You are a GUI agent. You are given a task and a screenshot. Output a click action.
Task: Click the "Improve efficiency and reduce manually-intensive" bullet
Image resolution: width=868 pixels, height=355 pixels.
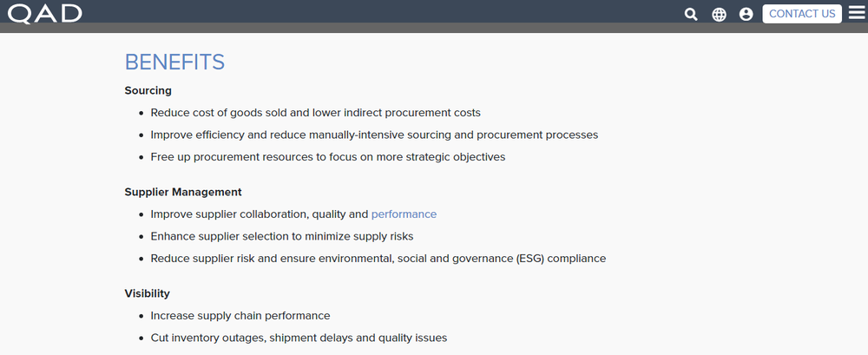click(374, 135)
